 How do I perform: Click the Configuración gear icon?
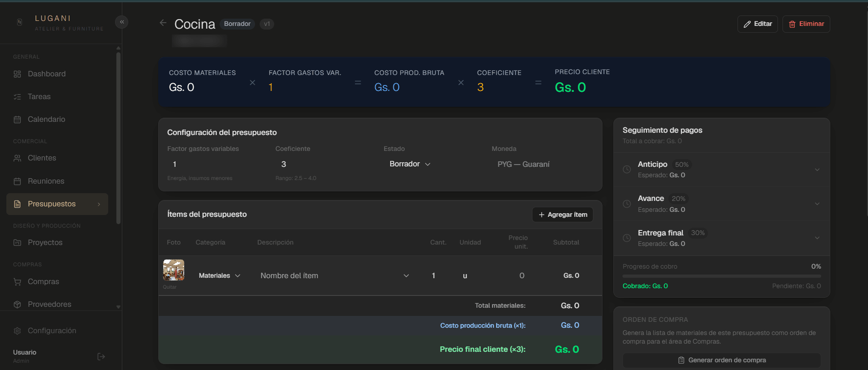(x=17, y=331)
